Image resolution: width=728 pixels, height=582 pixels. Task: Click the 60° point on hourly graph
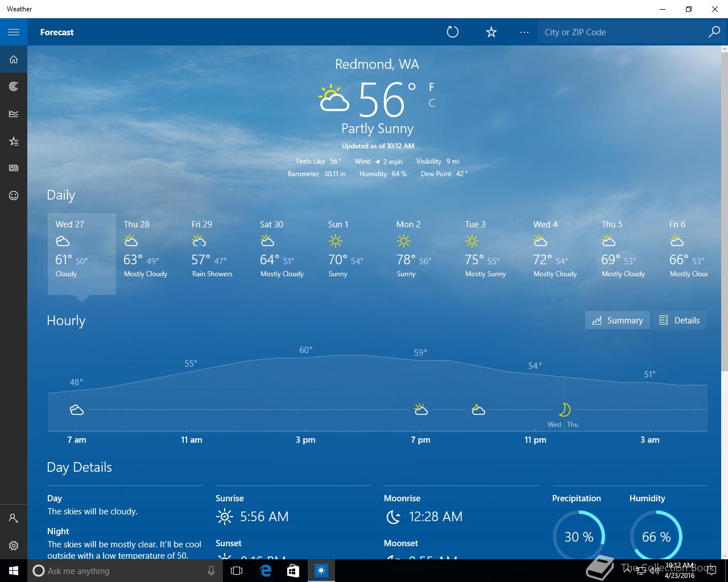306,350
